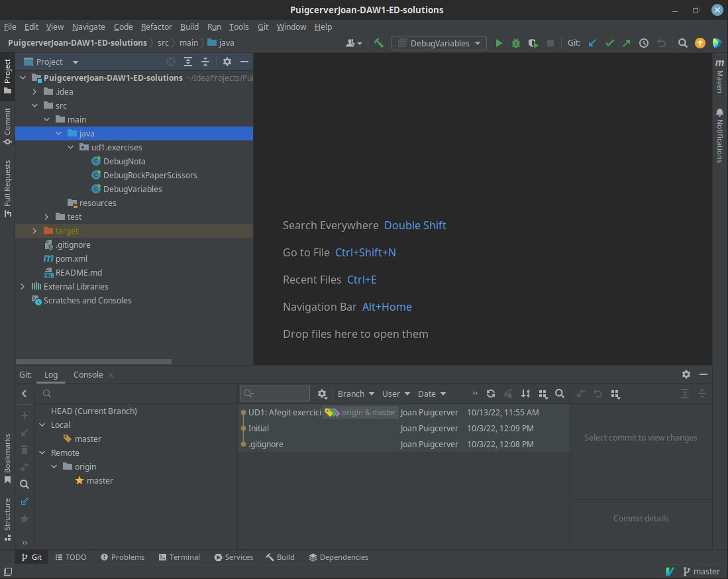
Task: Run with coverage icon
Action: (x=533, y=43)
